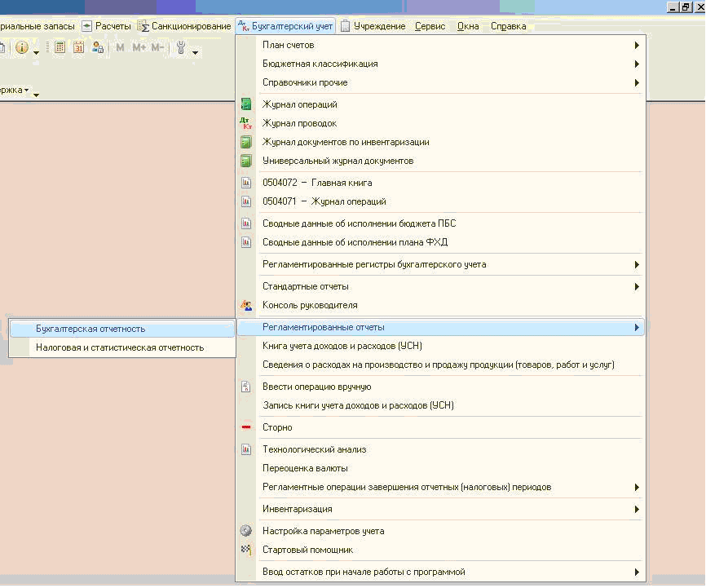Viewport: 706px width, 588px height.
Task: Click icon beside Технологический анализ
Action: [x=246, y=449]
